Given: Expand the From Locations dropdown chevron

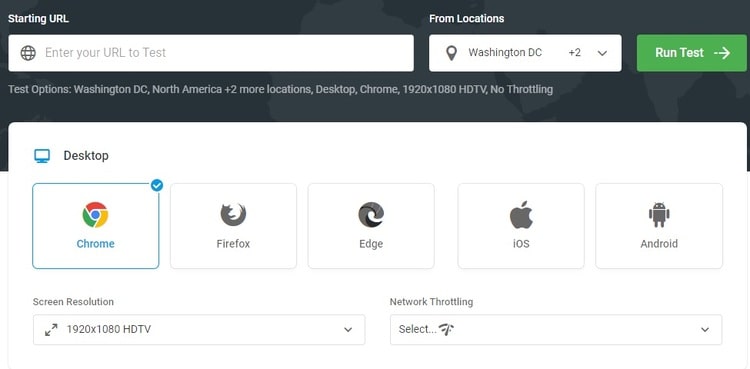Looking at the screenshot, I should pyautogui.click(x=602, y=53).
